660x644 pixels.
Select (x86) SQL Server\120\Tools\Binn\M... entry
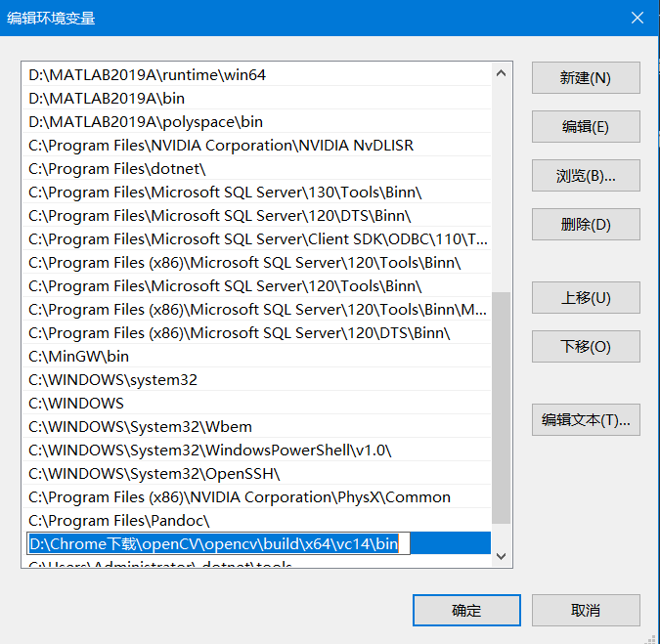[x=256, y=310]
